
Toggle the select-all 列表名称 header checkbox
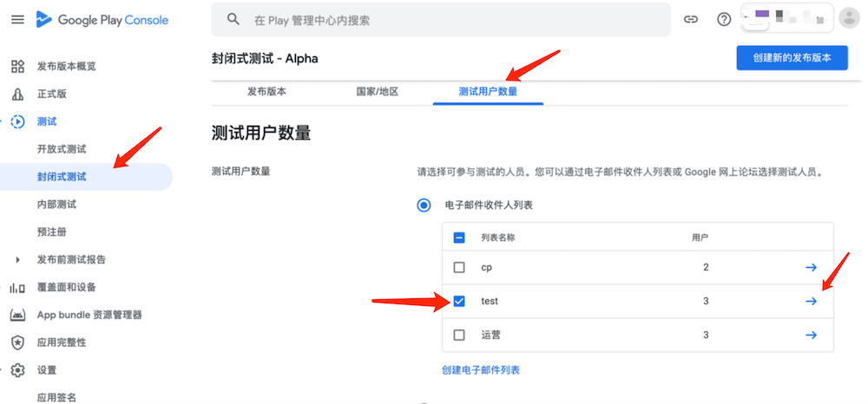pyautogui.click(x=459, y=238)
